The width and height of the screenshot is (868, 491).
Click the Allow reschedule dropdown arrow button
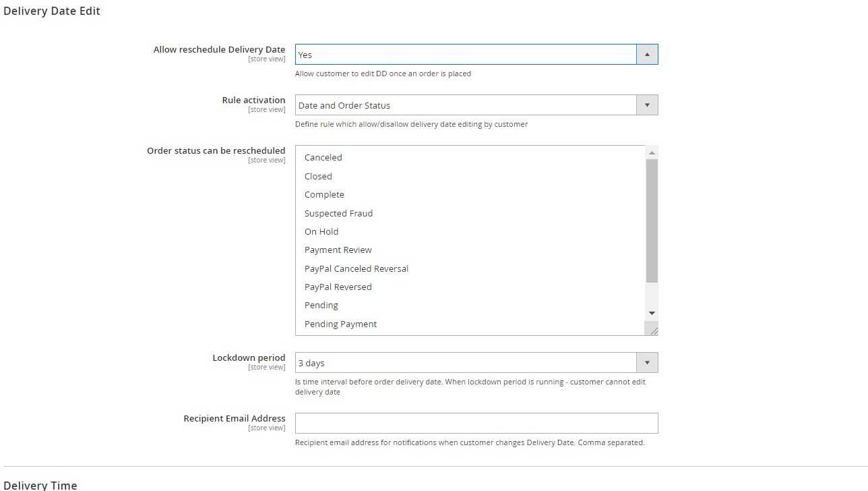647,55
